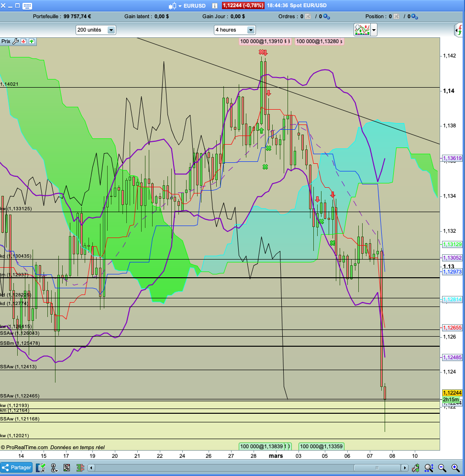Click the 1,13052 axis label
Viewport: 465px width, 476px height.
[452, 258]
